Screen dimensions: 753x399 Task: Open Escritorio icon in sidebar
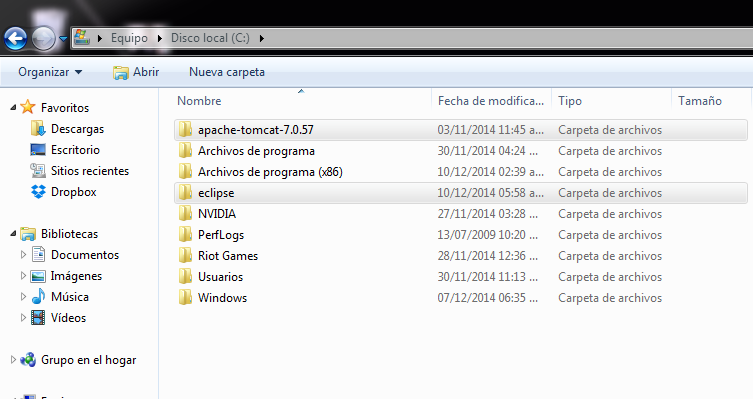(38, 149)
